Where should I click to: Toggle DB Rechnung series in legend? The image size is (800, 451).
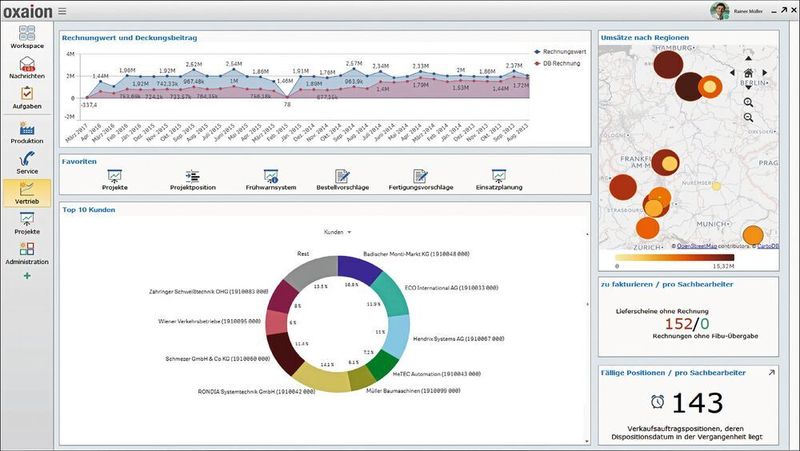(x=557, y=63)
